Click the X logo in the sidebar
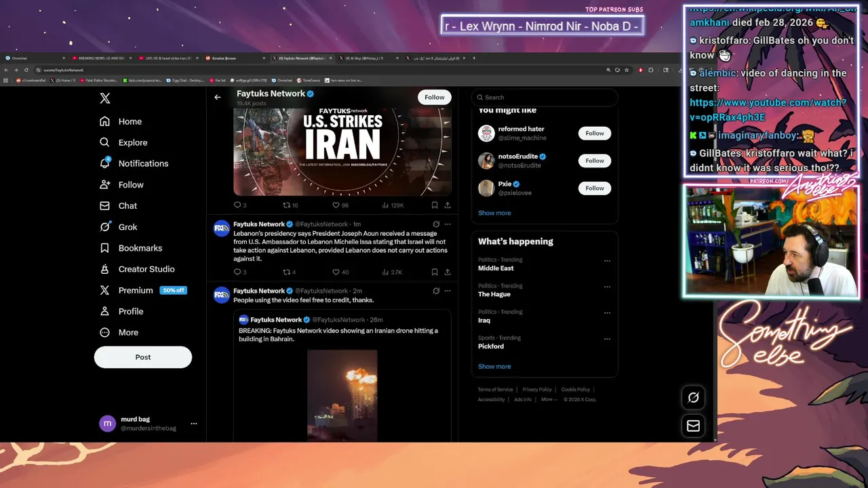 pos(105,98)
